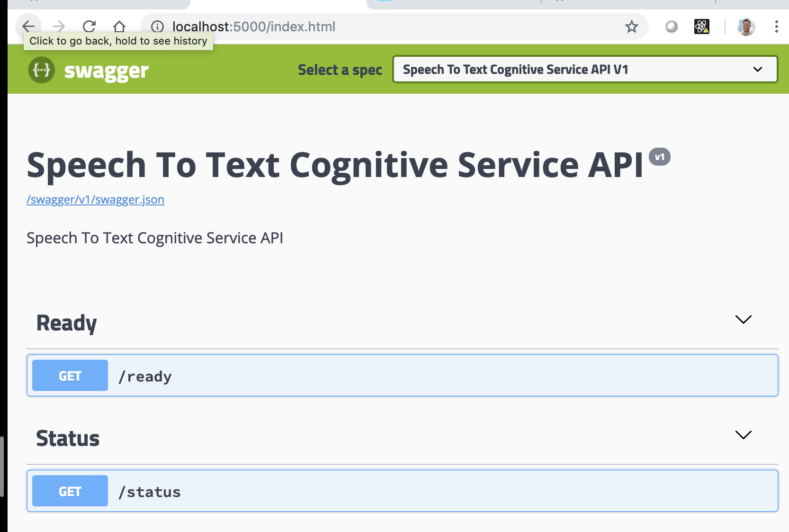Bookmark the page with the star icon
This screenshot has width=789, height=532.
(x=632, y=27)
